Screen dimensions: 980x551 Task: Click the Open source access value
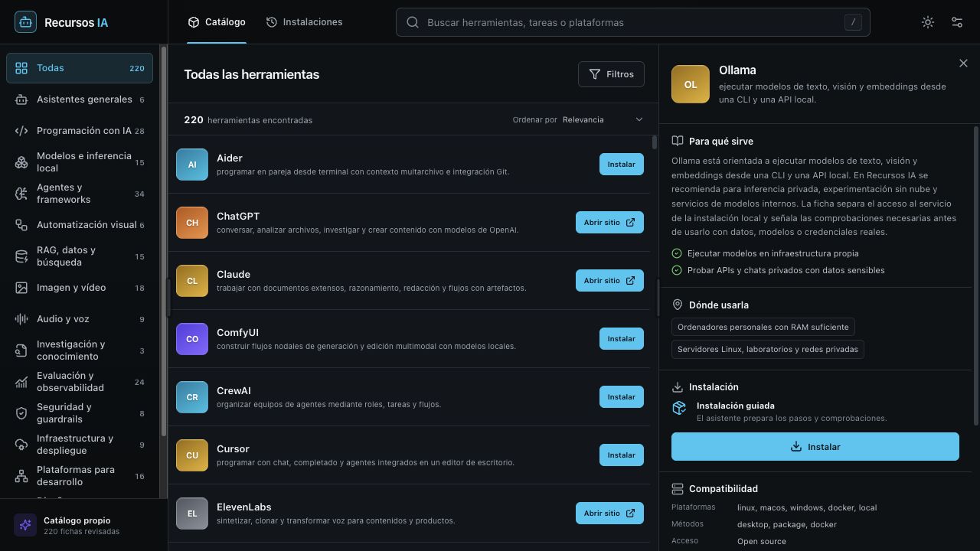(x=762, y=541)
